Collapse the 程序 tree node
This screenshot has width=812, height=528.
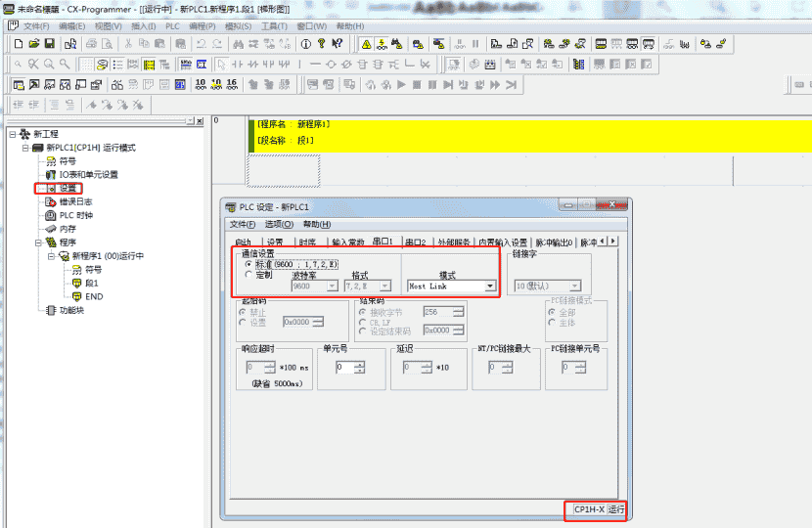pyautogui.click(x=38, y=242)
